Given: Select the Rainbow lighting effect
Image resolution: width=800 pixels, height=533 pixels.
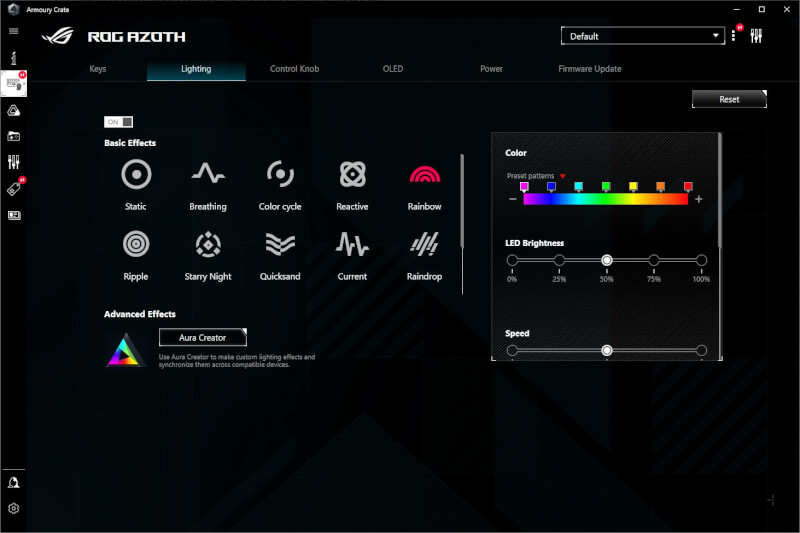Looking at the screenshot, I should [x=424, y=174].
